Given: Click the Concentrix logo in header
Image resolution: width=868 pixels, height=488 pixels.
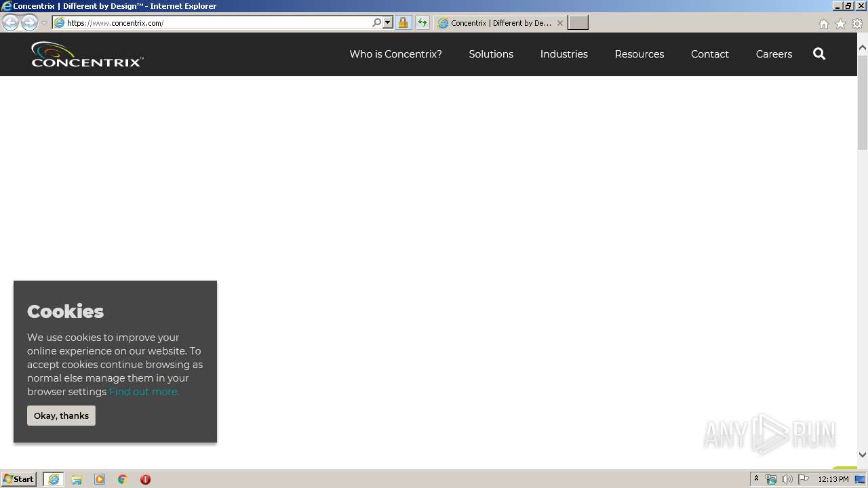Looking at the screenshot, I should point(87,54).
